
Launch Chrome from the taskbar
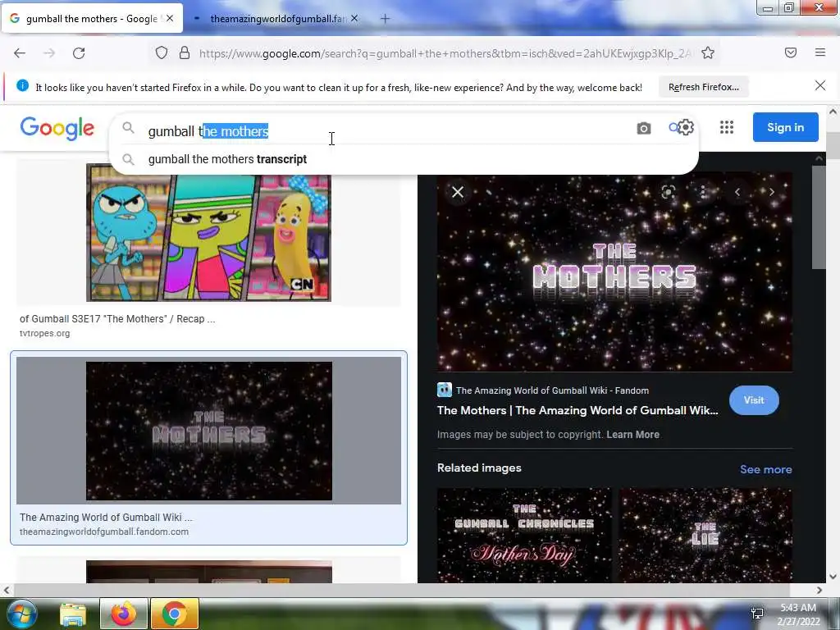coord(174,614)
